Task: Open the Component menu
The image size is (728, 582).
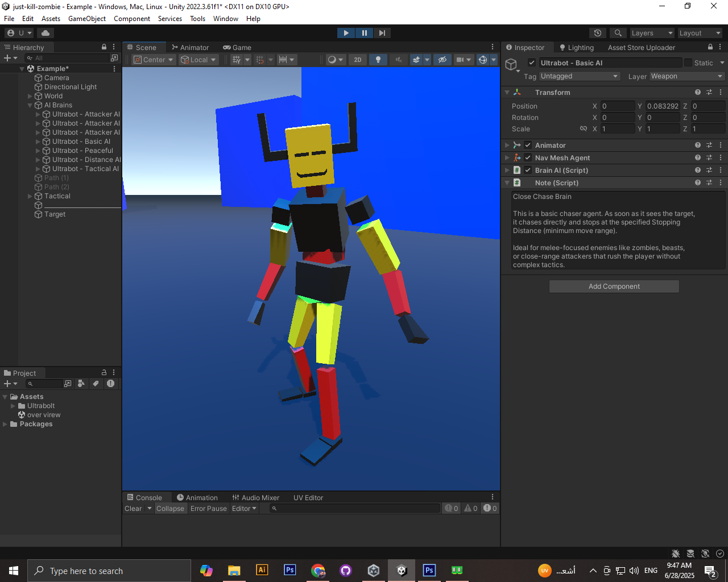Action: coord(132,19)
